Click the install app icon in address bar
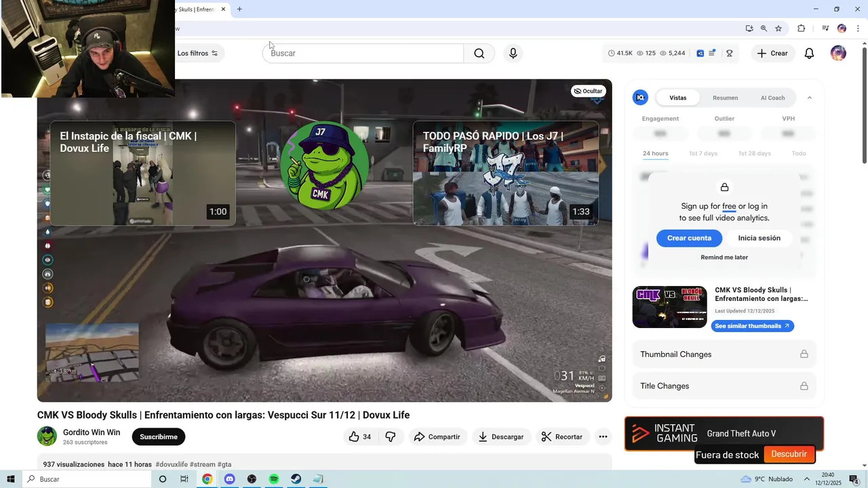 [x=749, y=28]
